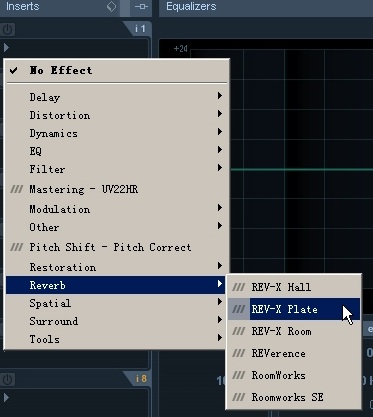373x417 pixels.
Task: Toggle the insert slot i8 power button
Action: [x=7, y=379]
